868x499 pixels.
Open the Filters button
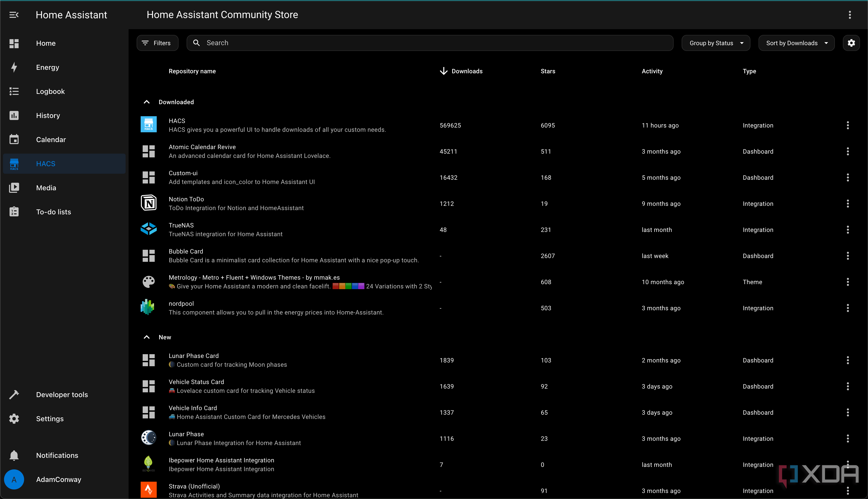(157, 43)
